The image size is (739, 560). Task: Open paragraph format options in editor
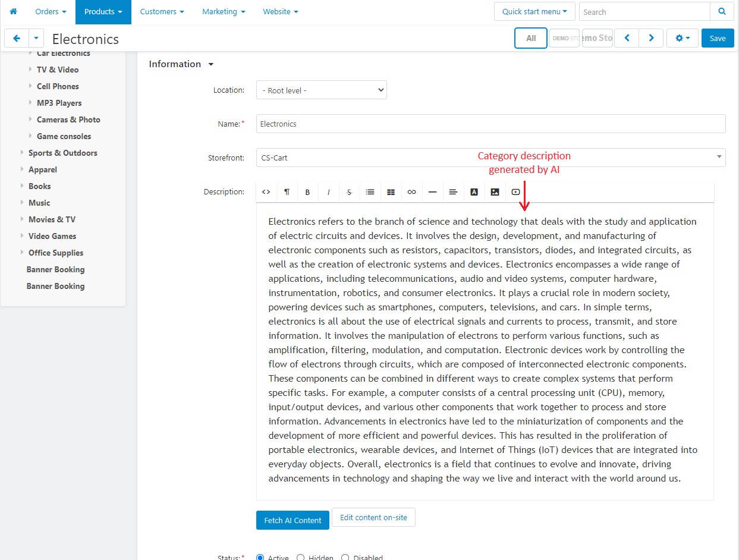coord(287,192)
